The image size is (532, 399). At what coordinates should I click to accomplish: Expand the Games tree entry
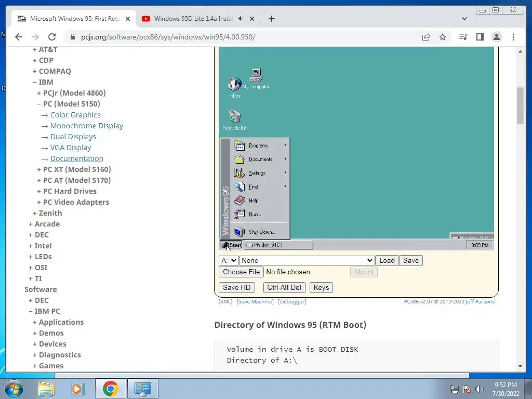[x=48, y=366]
